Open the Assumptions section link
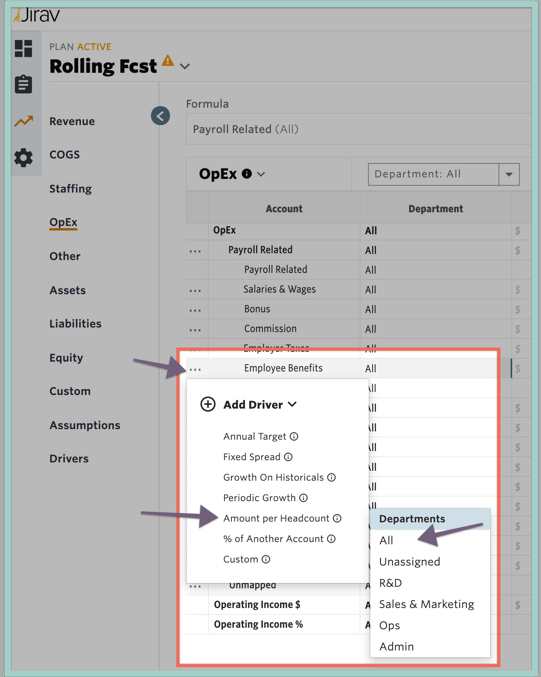The width and height of the screenshot is (541, 677). pyautogui.click(x=85, y=425)
